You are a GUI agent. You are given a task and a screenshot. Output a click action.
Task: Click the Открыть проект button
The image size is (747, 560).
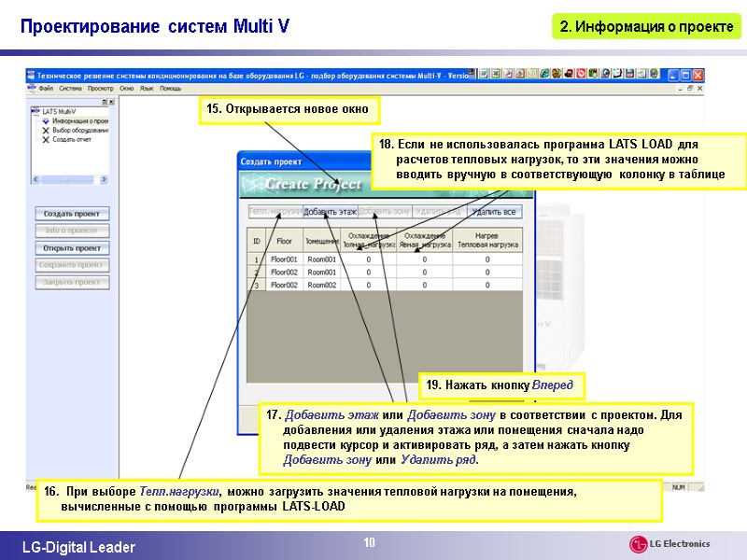72,248
